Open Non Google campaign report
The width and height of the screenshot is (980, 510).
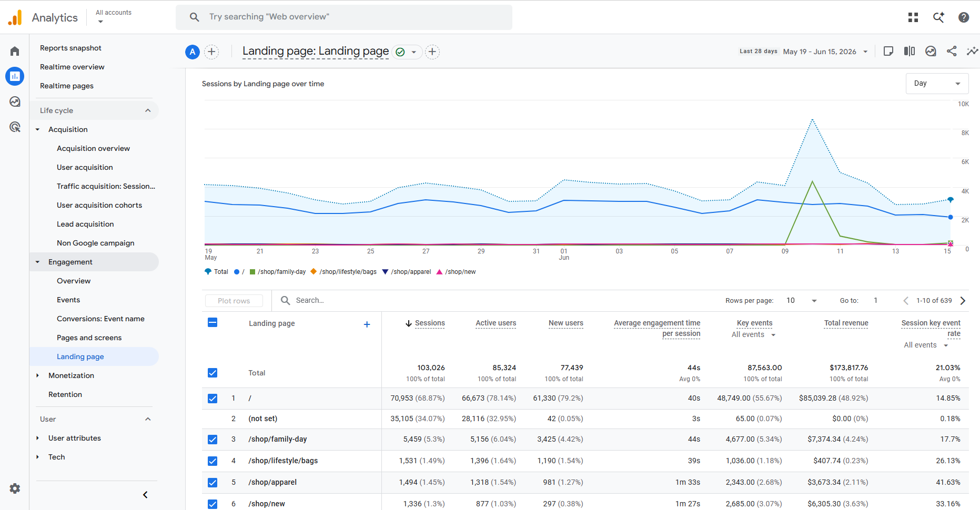[95, 243]
